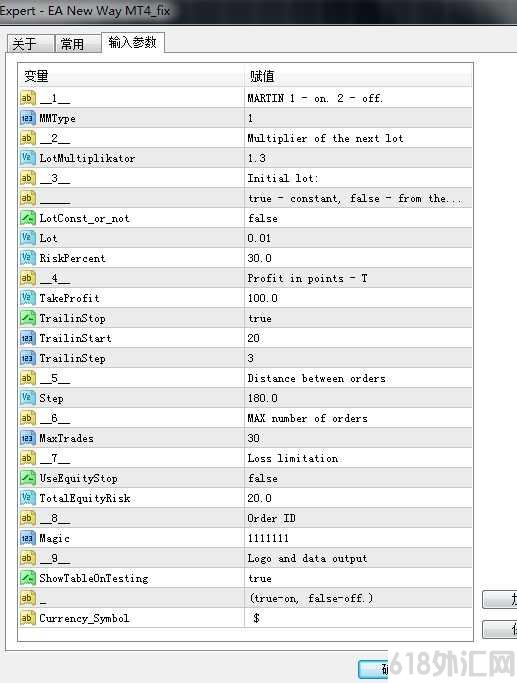Select the LotMultiplikator variable name
The width and height of the screenshot is (517, 683).
tap(87, 158)
